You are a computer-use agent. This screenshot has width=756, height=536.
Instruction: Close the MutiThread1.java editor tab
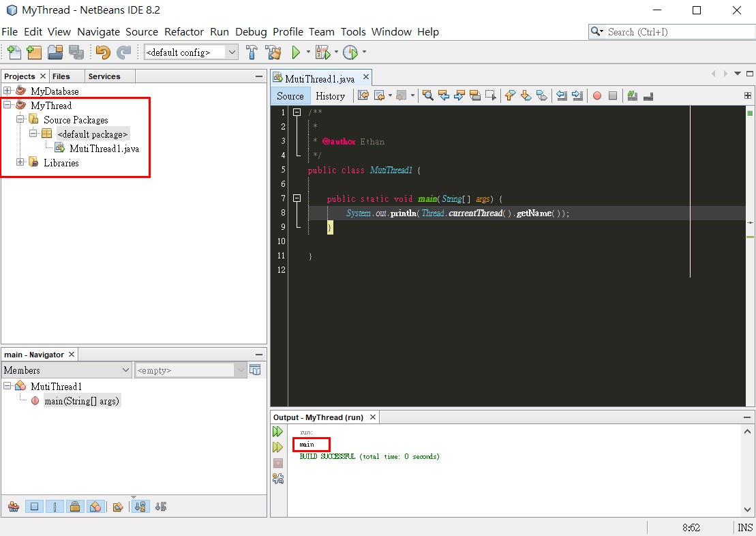(x=366, y=76)
